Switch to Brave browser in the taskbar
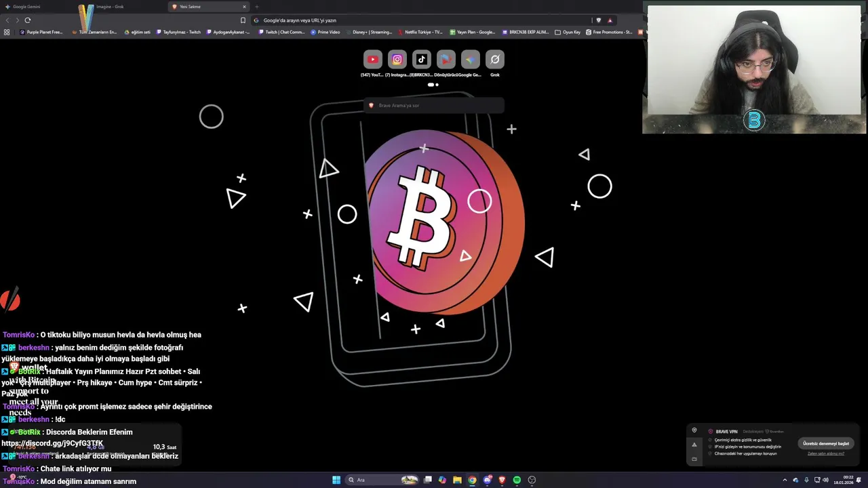Image resolution: width=868 pixels, height=488 pixels. pos(502,480)
